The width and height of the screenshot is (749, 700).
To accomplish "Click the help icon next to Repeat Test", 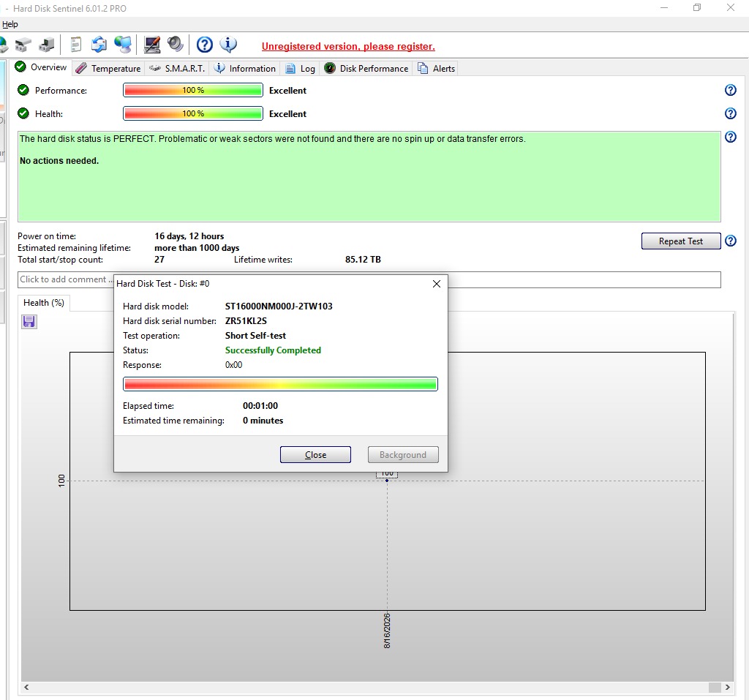I will 731,241.
